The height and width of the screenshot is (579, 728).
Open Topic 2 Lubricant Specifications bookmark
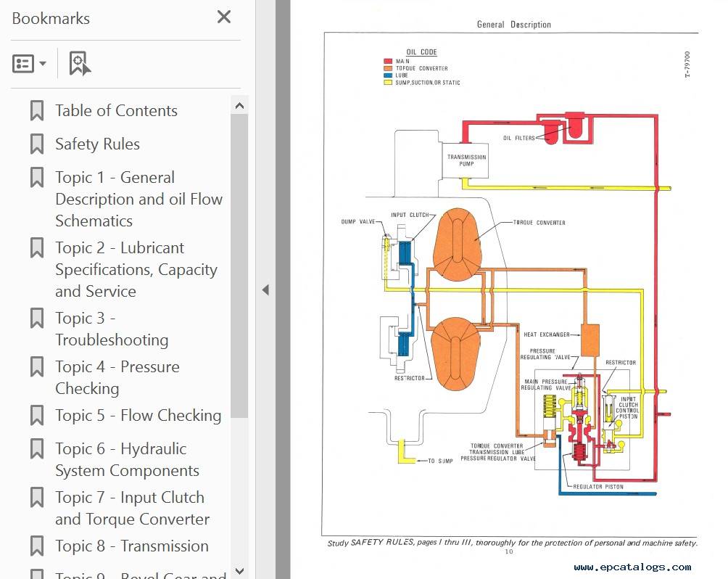click(x=136, y=269)
